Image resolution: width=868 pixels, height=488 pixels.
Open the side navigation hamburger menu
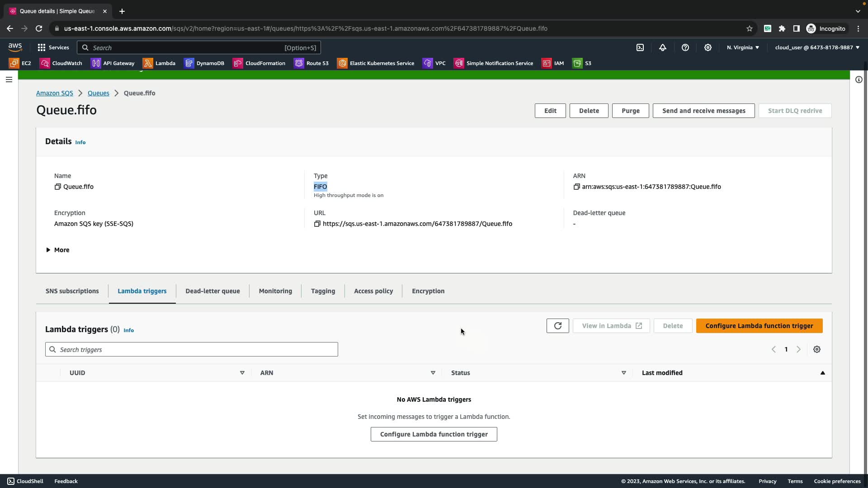point(9,80)
